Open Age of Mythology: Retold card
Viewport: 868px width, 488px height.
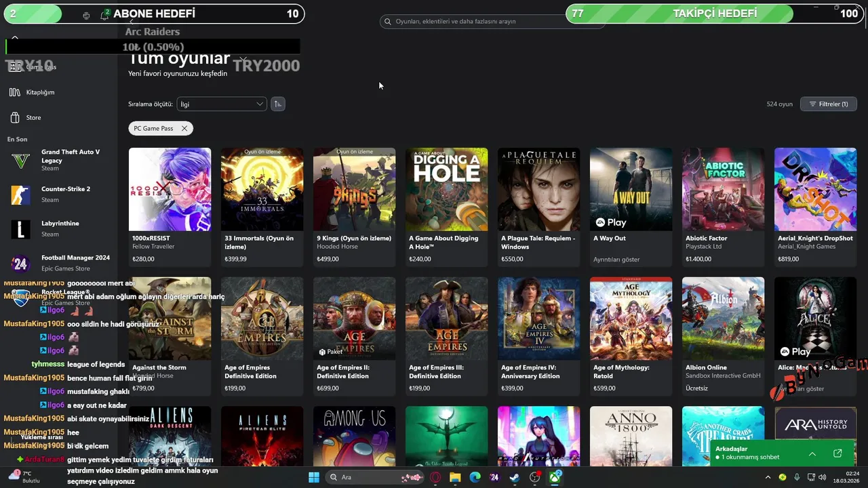click(631, 336)
